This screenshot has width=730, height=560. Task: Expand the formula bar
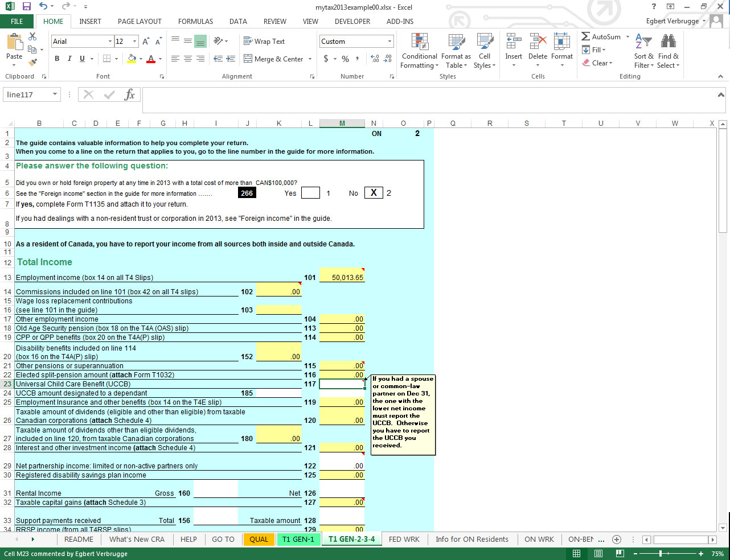pyautogui.click(x=721, y=94)
